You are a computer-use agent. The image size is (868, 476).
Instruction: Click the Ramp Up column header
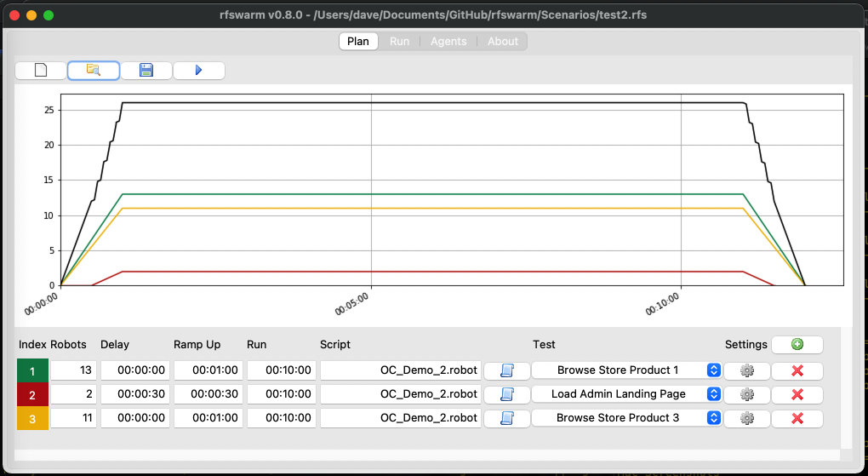tap(197, 345)
